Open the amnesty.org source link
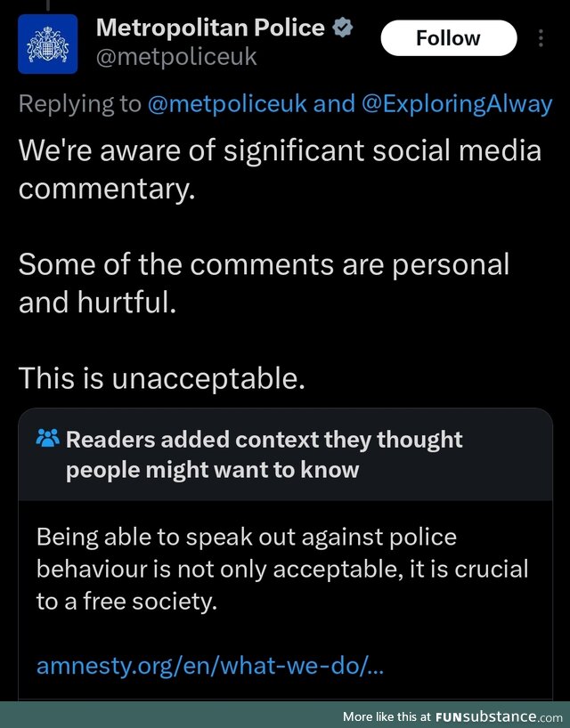Viewport: 570px width, 728px height. [x=210, y=666]
